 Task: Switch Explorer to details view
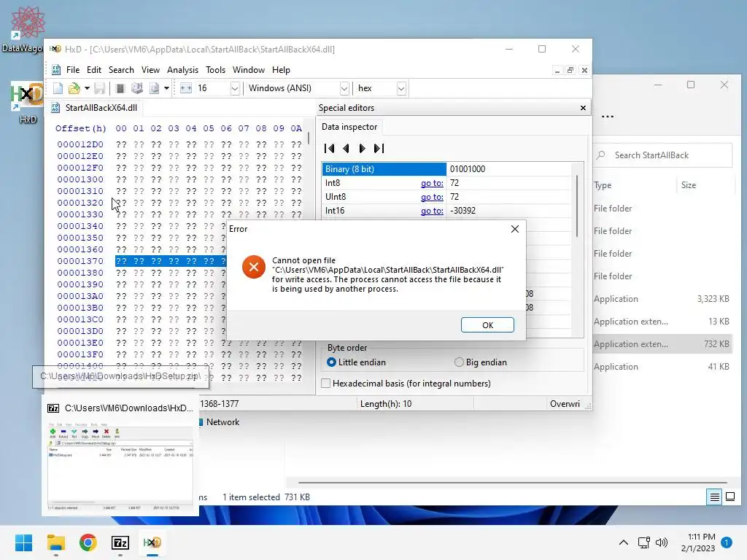coord(715,497)
